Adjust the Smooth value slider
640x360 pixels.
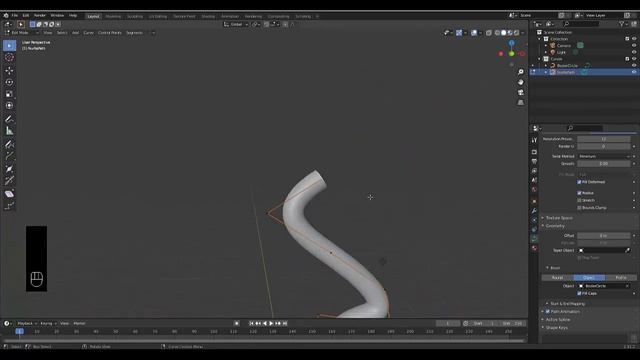(604, 164)
